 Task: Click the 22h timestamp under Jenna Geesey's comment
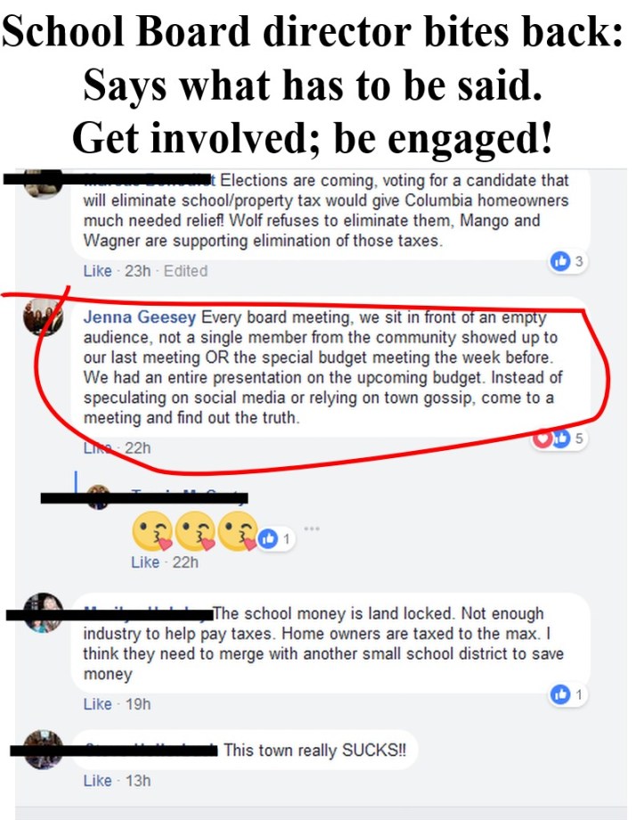137,448
